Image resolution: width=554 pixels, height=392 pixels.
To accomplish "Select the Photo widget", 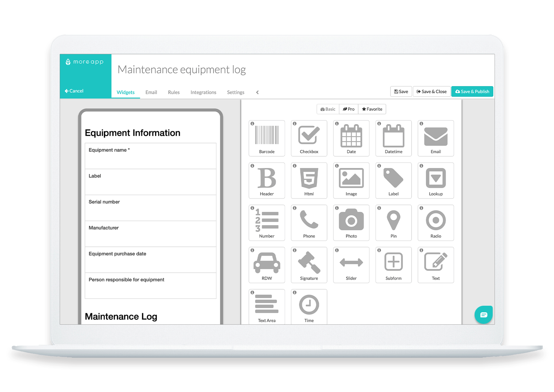I will tap(351, 223).
